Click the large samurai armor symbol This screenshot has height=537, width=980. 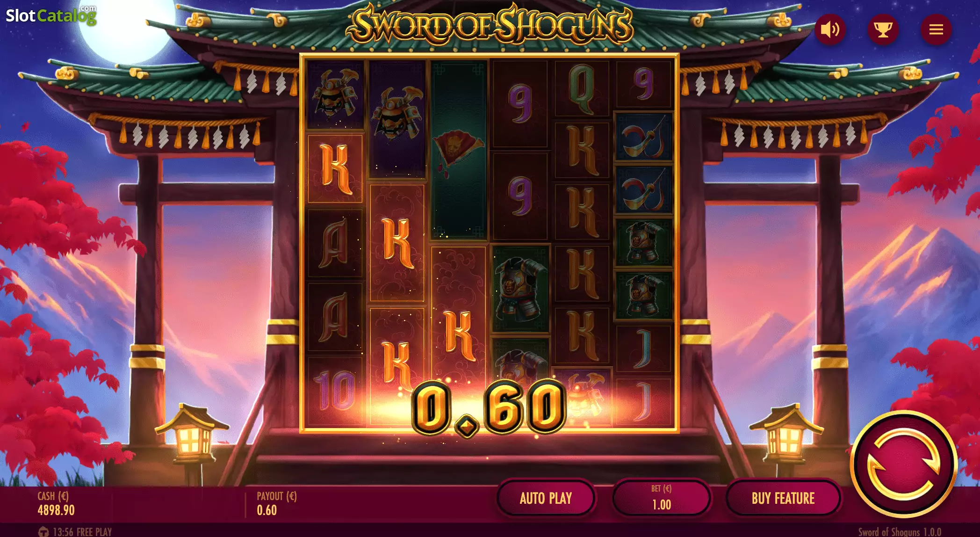(520, 288)
